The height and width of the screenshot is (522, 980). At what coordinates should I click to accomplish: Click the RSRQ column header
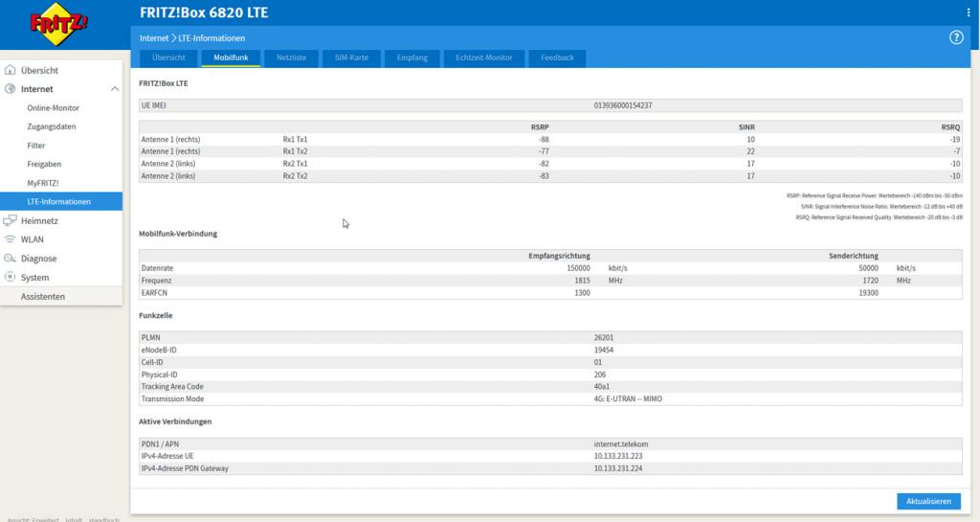pos(950,126)
